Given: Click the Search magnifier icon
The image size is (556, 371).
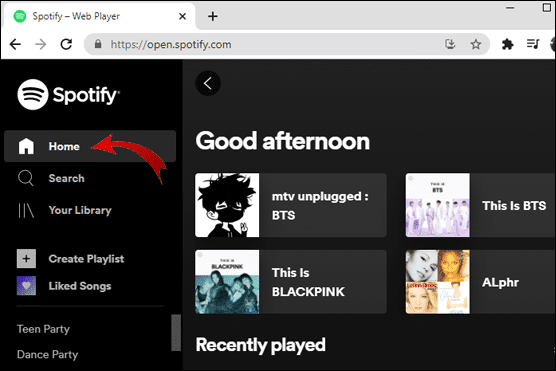Looking at the screenshot, I should [26, 178].
